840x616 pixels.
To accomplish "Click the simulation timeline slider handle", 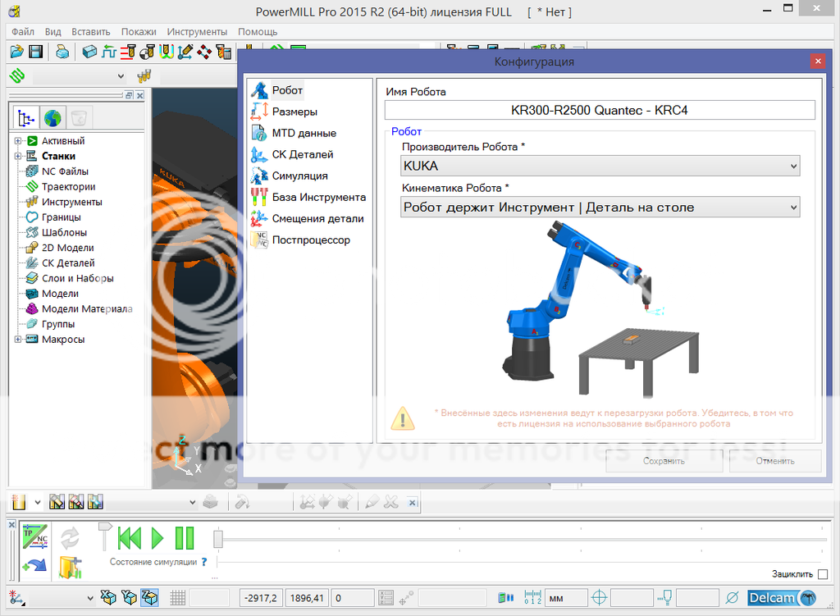I will click(x=218, y=539).
